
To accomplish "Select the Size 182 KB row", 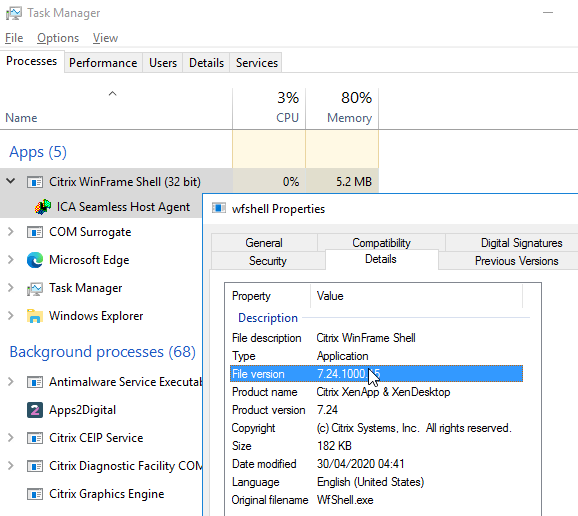I will [376, 446].
